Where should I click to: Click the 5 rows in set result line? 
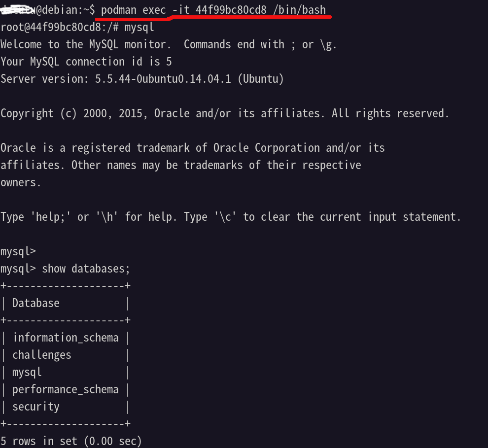[x=71, y=441]
